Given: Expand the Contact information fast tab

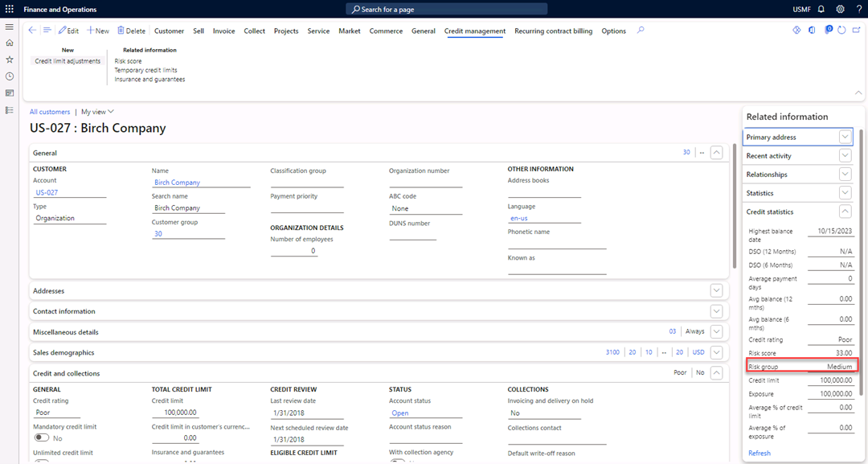Looking at the screenshot, I should point(716,311).
